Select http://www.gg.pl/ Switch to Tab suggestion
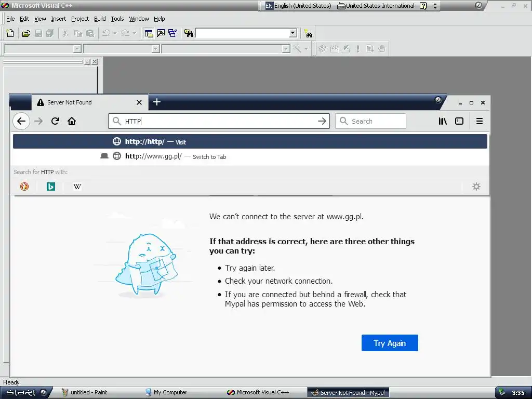The height and width of the screenshot is (399, 532). click(250, 156)
